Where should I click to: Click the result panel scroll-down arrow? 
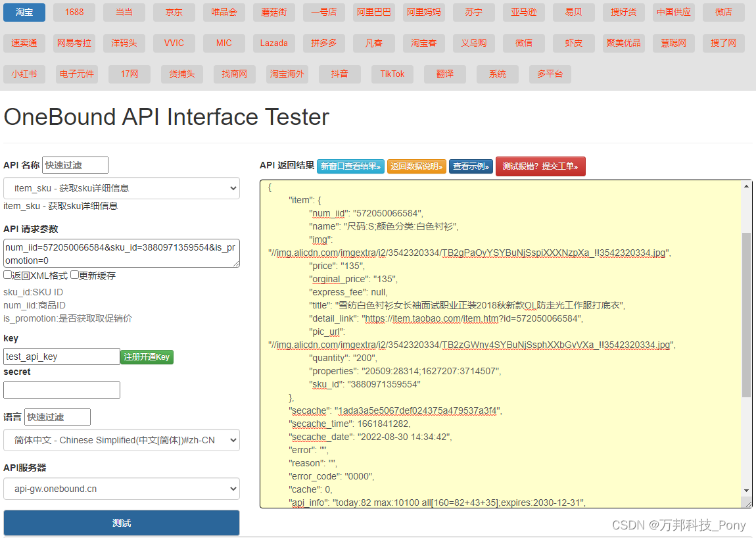(x=746, y=491)
